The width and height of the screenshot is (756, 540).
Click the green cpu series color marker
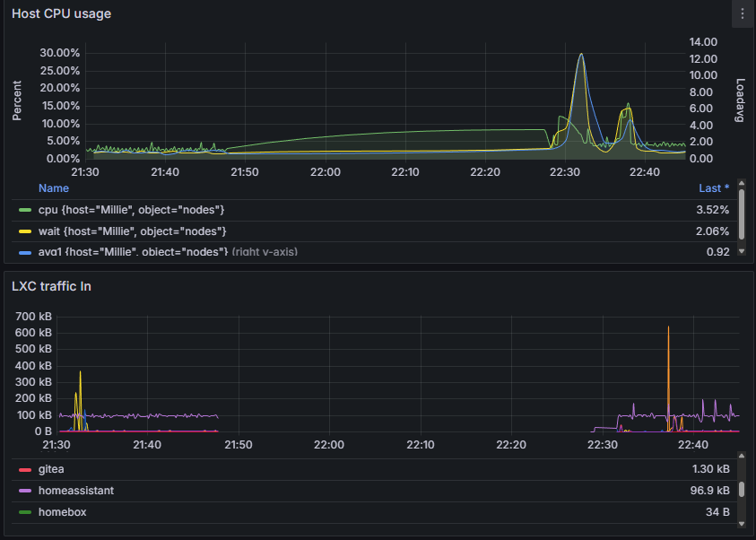[x=25, y=210]
